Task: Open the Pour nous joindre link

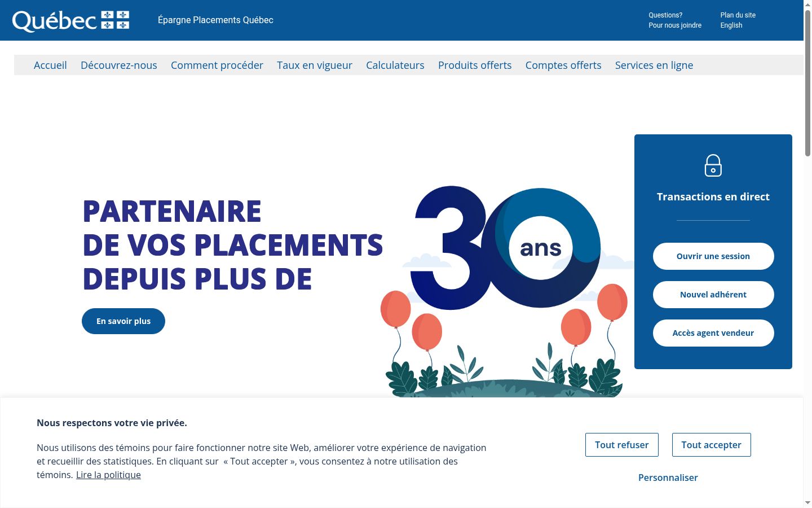Action: [675, 25]
